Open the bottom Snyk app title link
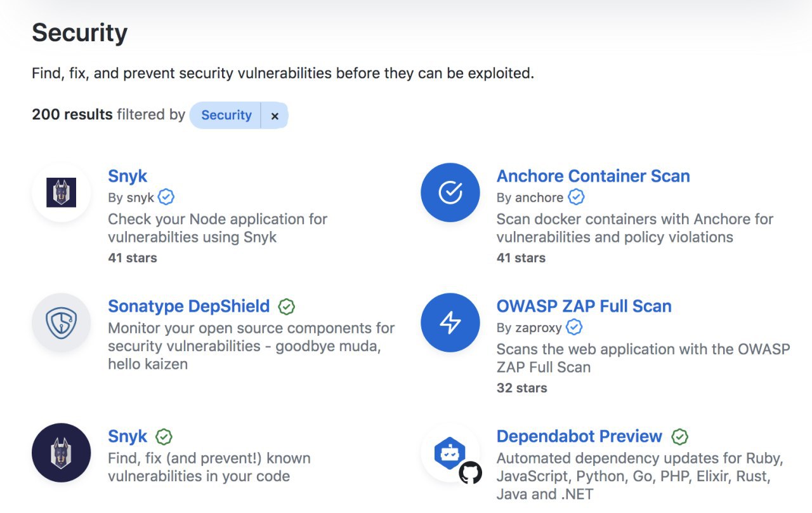Screen dimensions: 812x513 tap(128, 436)
